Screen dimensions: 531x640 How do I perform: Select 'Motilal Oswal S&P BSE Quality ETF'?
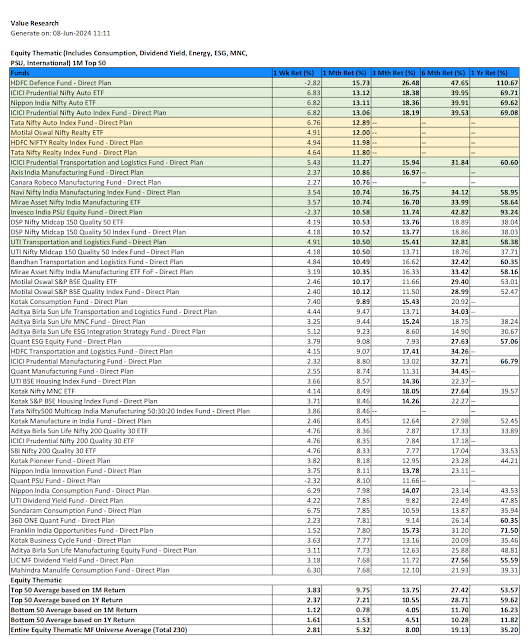pos(64,282)
